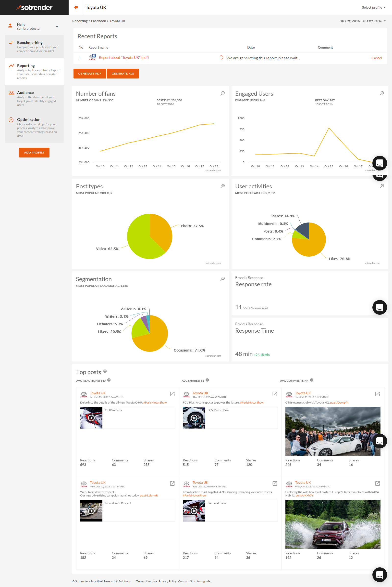Click the GENERATE XLS button
392x587 pixels.
123,74
